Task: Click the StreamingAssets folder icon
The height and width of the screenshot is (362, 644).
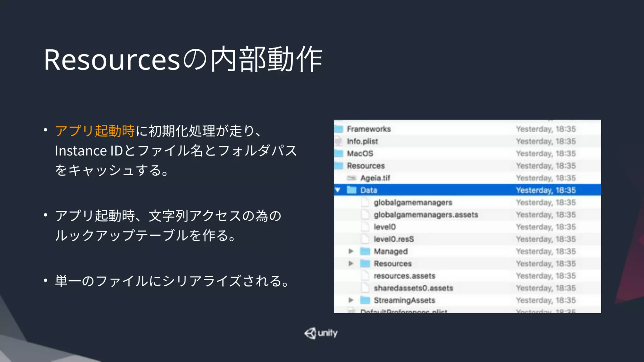Action: click(365, 300)
